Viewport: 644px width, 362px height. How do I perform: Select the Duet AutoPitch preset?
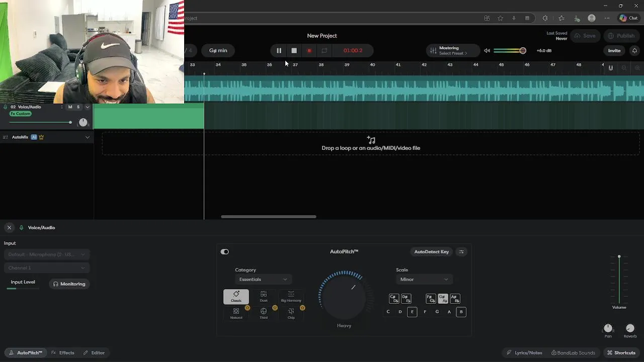pyautogui.click(x=264, y=297)
